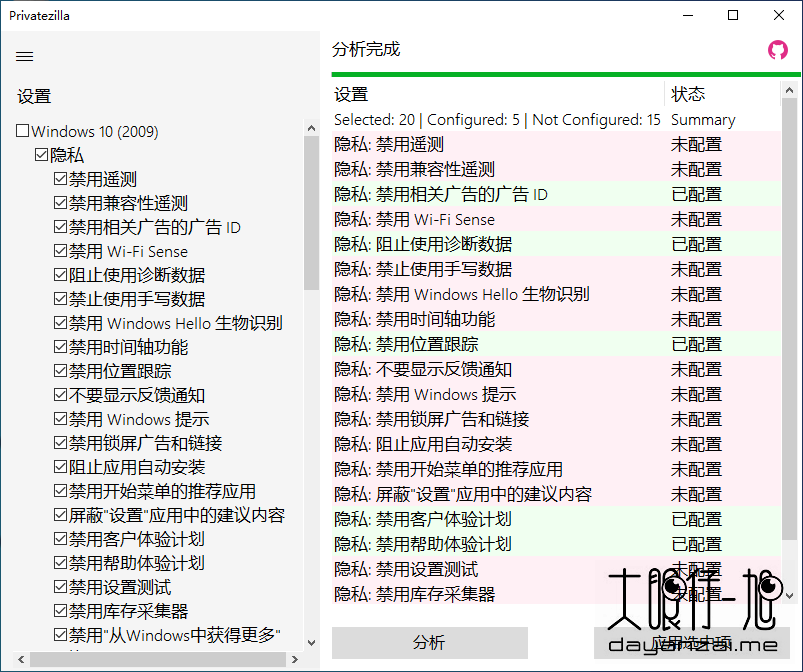Screen dimensions: 803x672
Task: Toggle 禁用开始菜单的推荐应用 checkbox
Action: point(60,491)
